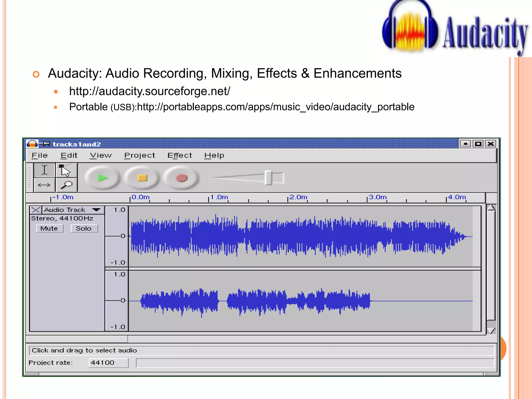Close the audio track with X button
The height and width of the screenshot is (399, 532).
coord(36,210)
